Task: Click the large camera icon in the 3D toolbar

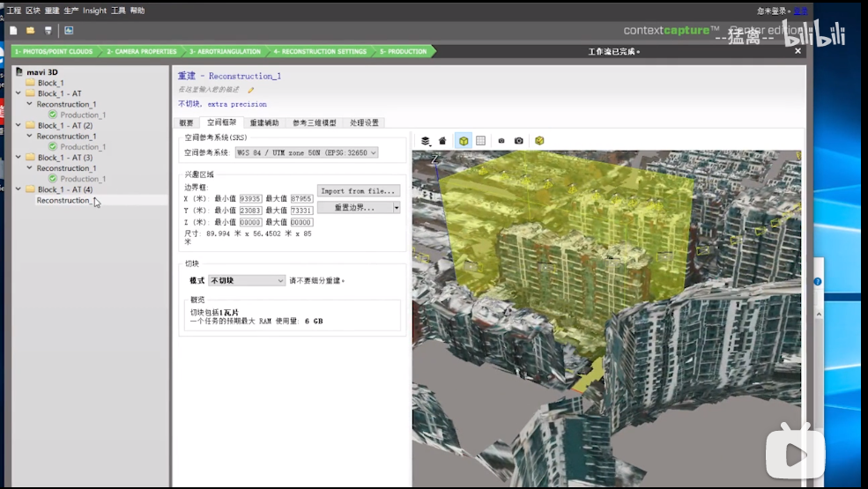Action: [519, 141]
